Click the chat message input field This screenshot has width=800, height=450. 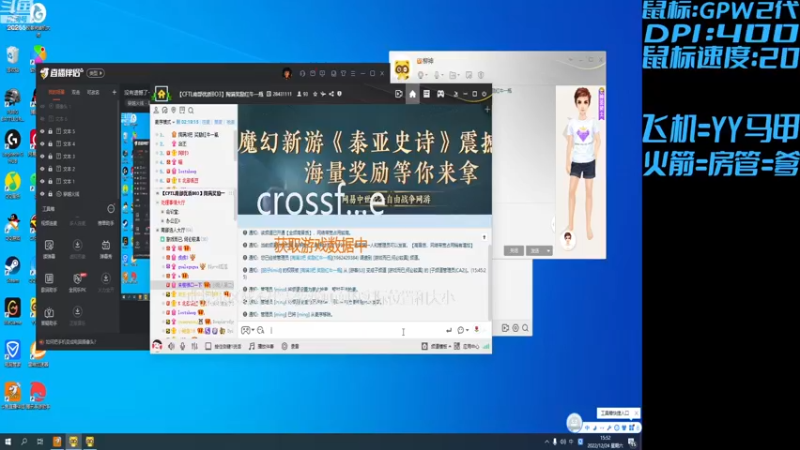point(357,331)
